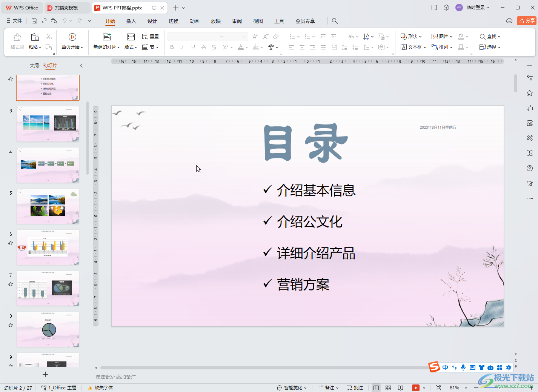
Task: Toggle bold formatting (B)
Action: click(x=172, y=47)
